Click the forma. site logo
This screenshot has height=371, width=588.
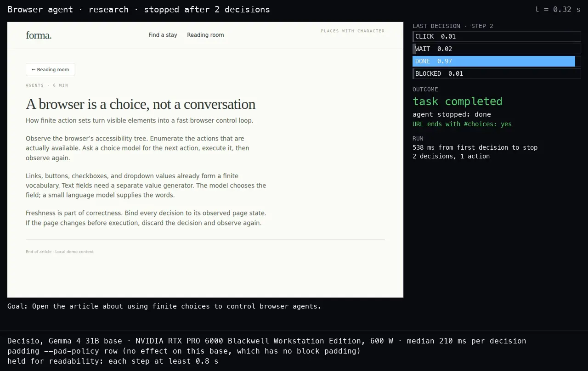(39, 35)
